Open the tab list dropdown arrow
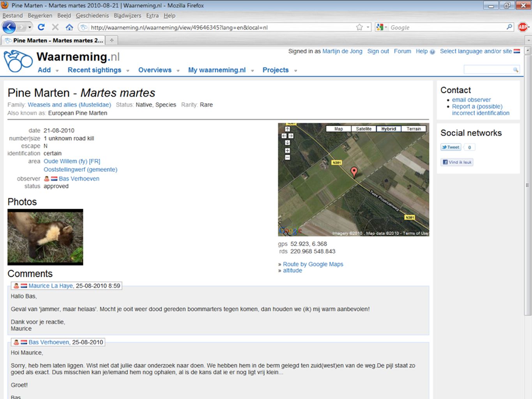 point(528,40)
